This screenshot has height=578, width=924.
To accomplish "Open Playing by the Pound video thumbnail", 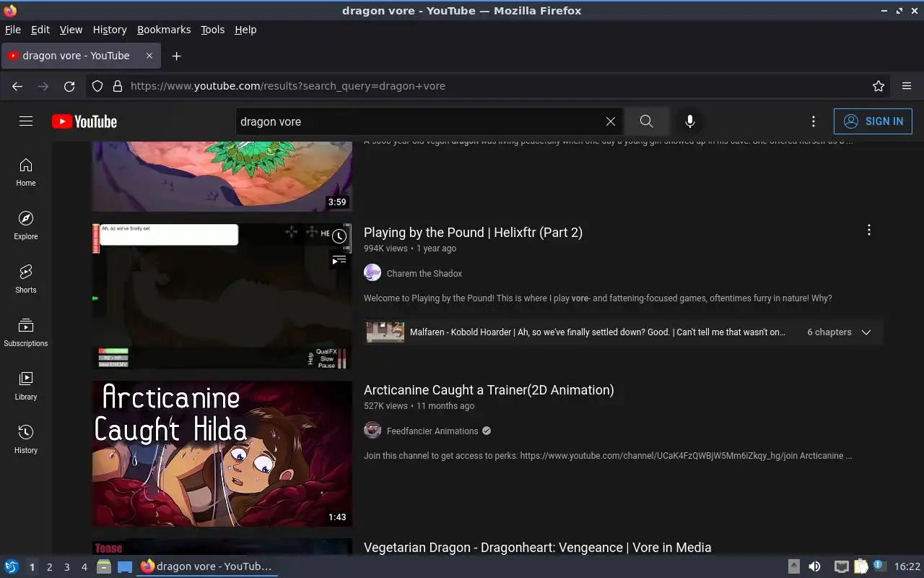I will [x=222, y=296].
